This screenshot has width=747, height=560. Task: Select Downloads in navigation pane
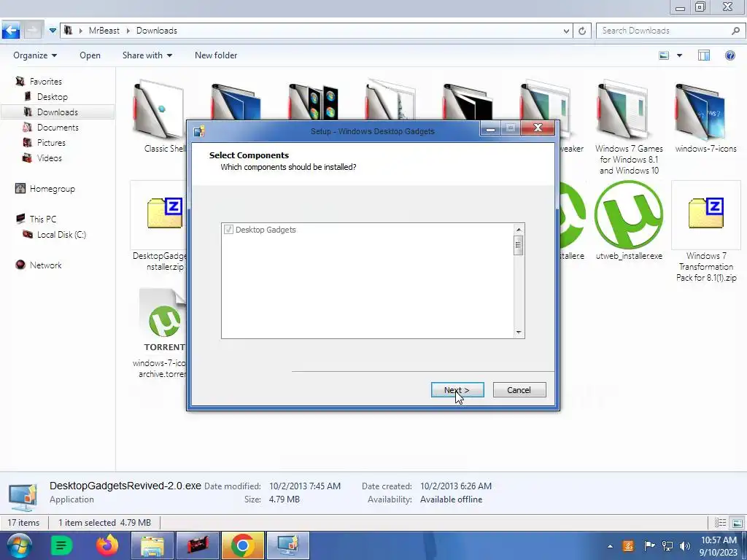point(57,112)
